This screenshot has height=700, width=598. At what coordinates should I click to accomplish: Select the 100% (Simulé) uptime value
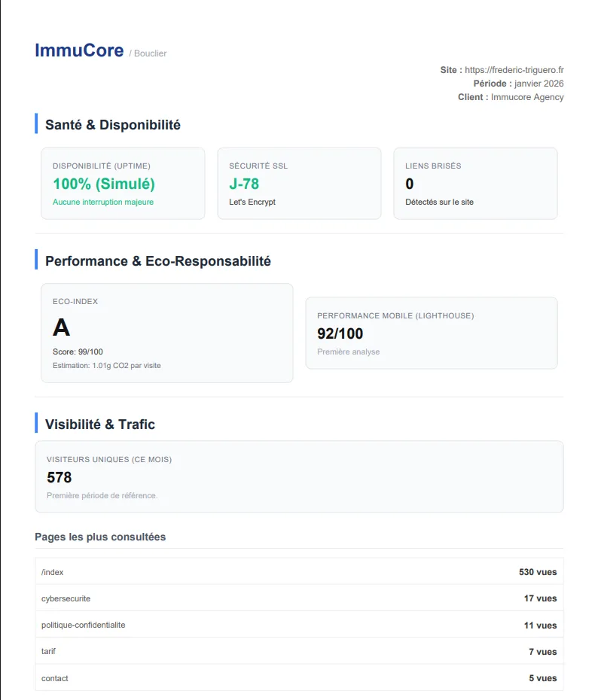[x=104, y=184]
